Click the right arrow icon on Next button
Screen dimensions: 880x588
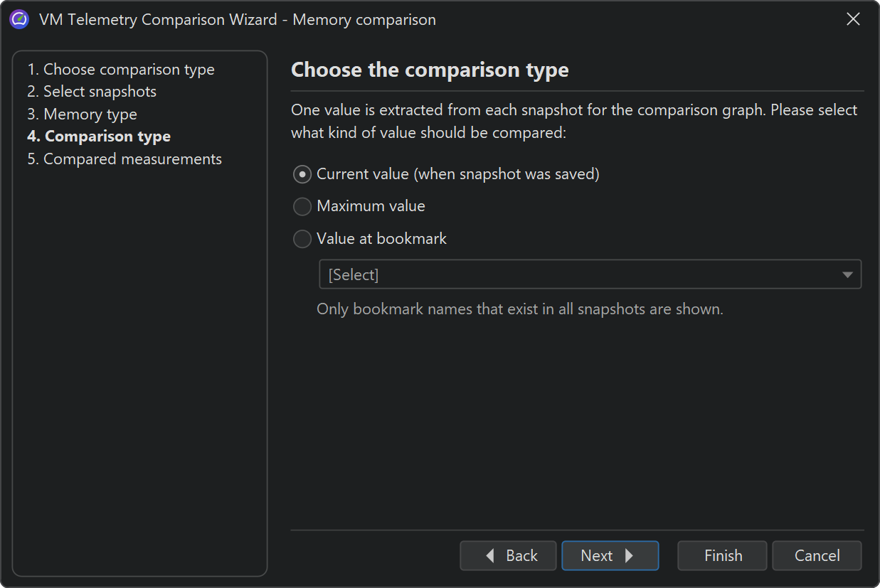629,556
